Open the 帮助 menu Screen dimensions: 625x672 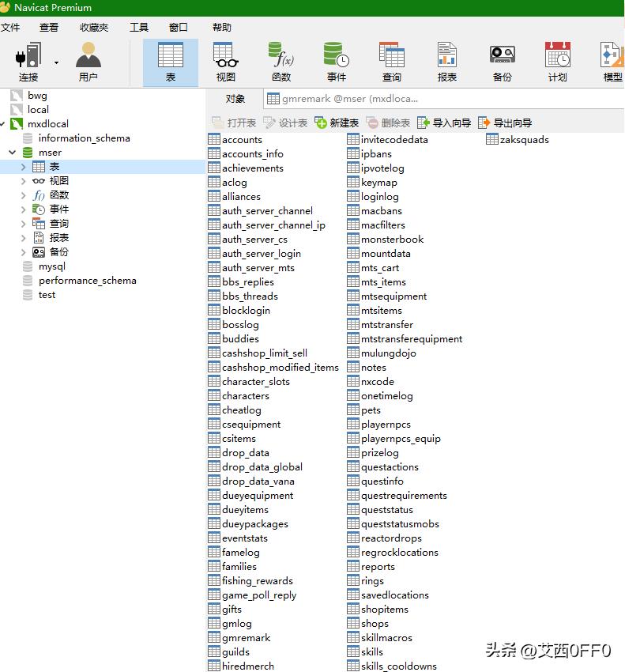click(222, 28)
